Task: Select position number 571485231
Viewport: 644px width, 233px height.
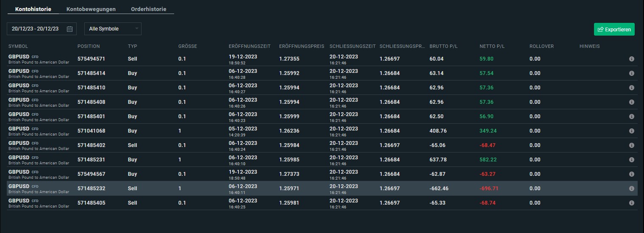Action: pyautogui.click(x=91, y=160)
